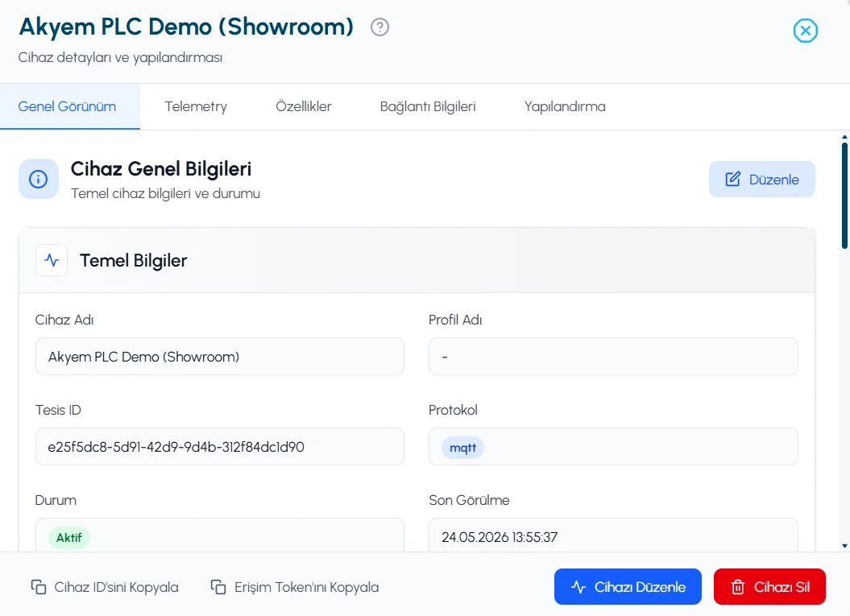Select the Yapılandırma tab
Image resolution: width=850 pixels, height=616 pixels.
(x=564, y=106)
